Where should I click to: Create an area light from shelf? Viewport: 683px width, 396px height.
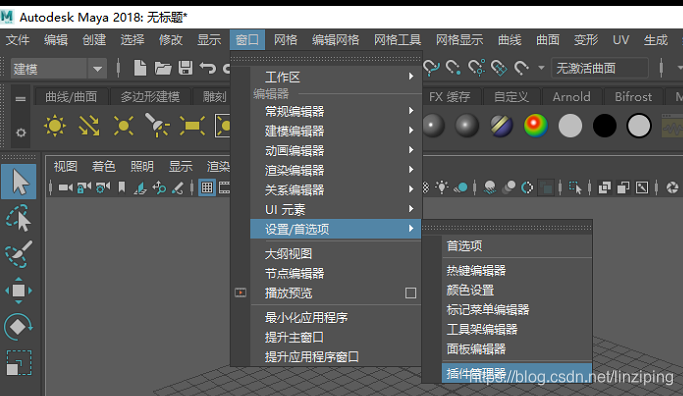click(192, 126)
